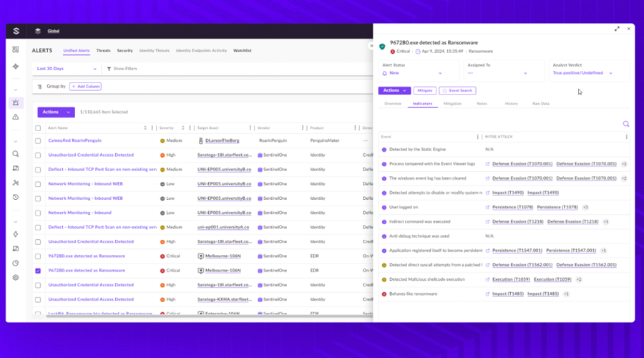
Task: Open the warning triangle icon in sidebar
Action: tap(16, 117)
